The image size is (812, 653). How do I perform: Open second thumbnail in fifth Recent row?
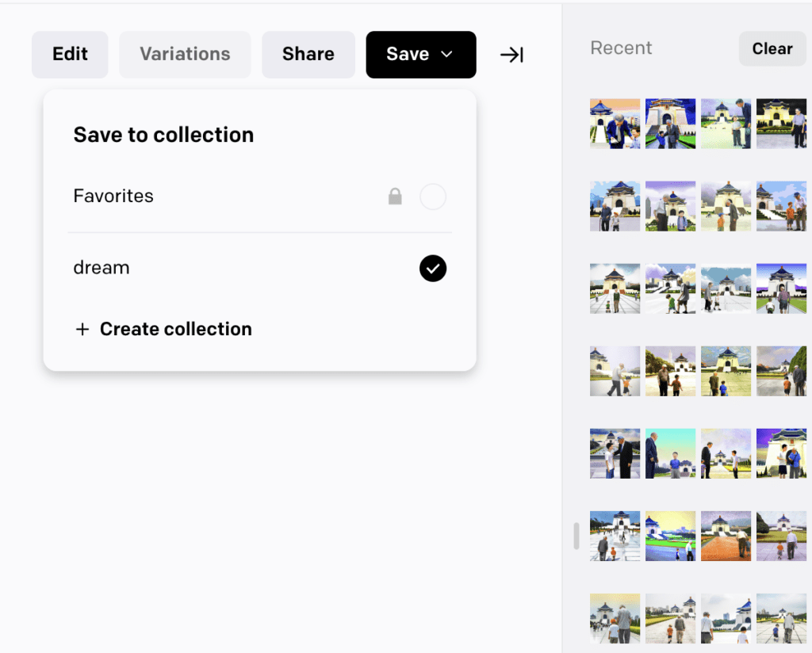[670, 453]
